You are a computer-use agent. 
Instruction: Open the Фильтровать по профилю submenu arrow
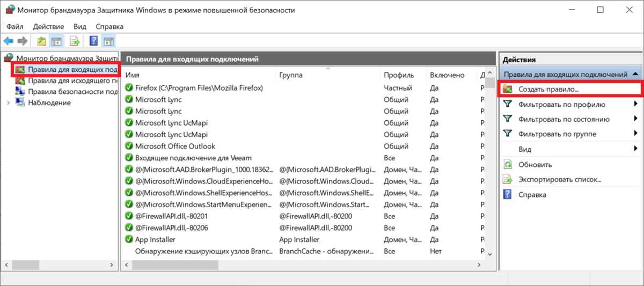635,104
